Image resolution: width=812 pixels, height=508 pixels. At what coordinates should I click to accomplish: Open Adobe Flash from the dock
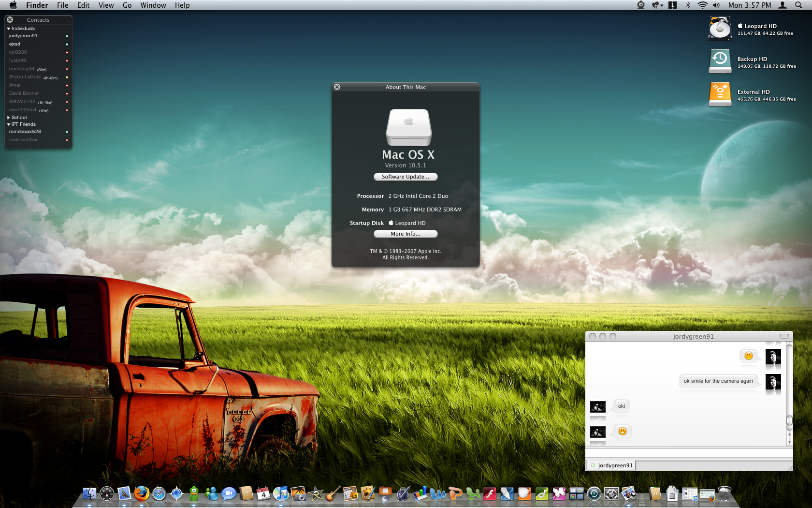click(490, 493)
